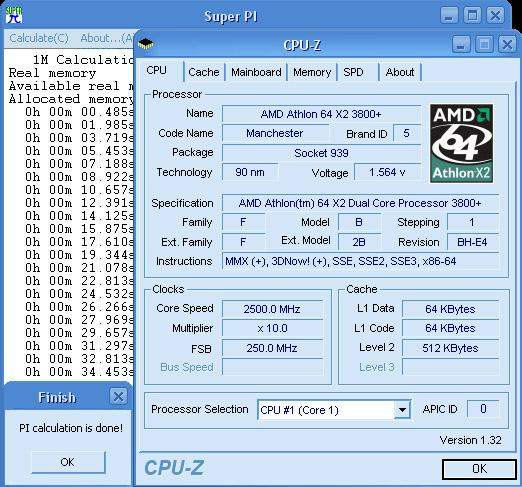
Task: Close the CPU-Z window
Action: pyautogui.click(x=507, y=44)
